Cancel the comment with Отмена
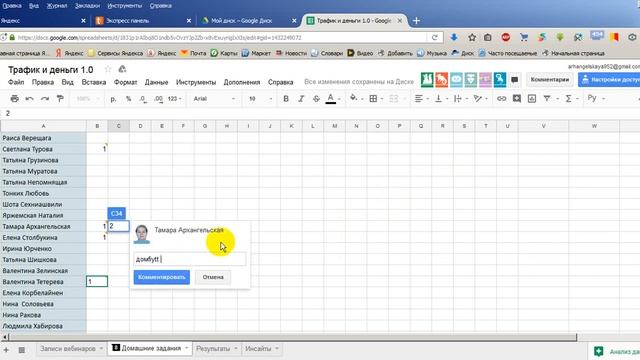 click(213, 277)
